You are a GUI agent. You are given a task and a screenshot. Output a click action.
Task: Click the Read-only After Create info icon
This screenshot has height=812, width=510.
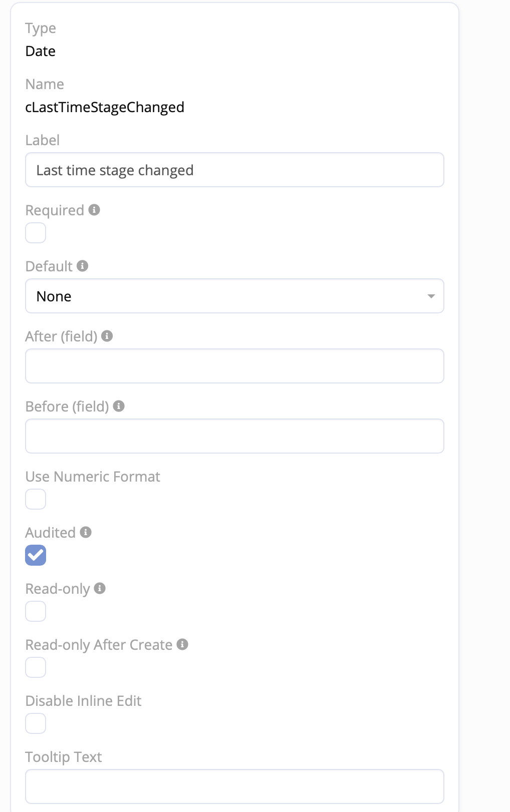pyautogui.click(x=182, y=644)
